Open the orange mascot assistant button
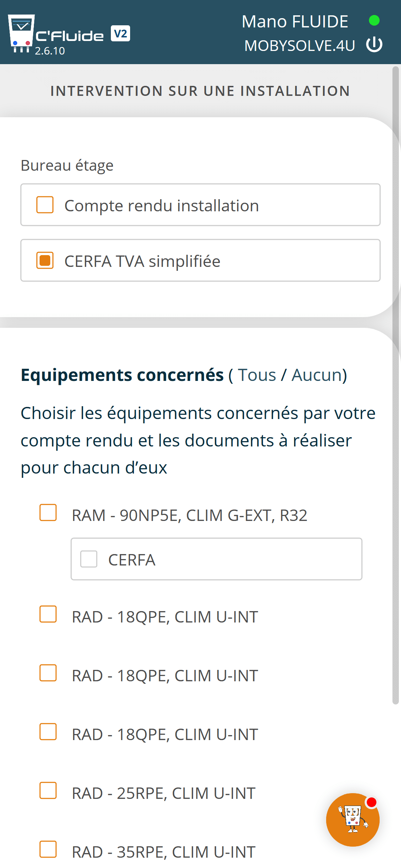The image size is (401, 868). click(x=353, y=820)
